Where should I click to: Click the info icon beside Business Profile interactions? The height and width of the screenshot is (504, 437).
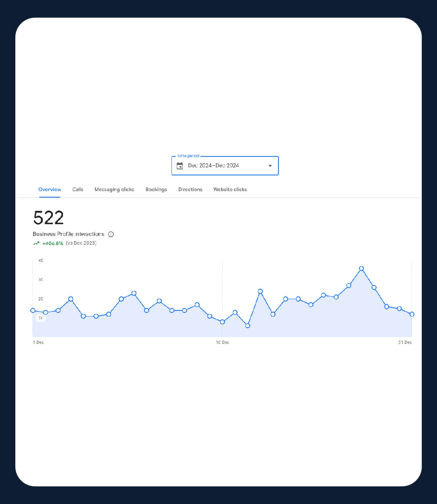click(x=111, y=234)
